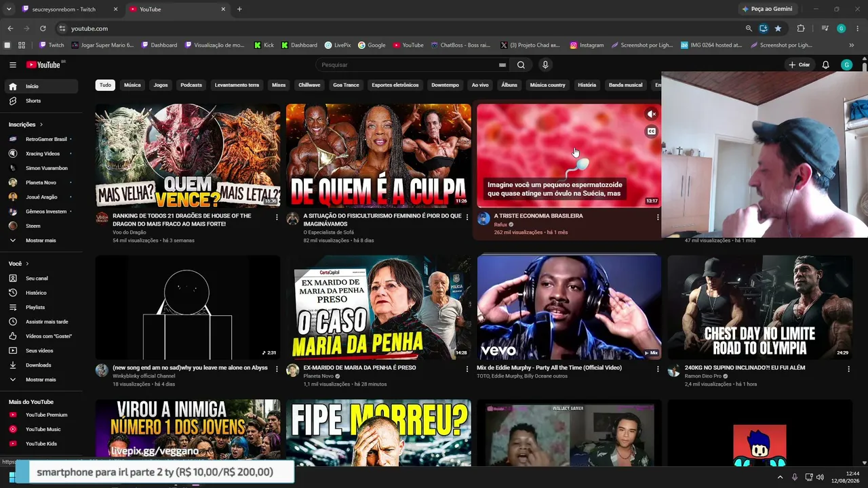Open Histórico in the sidebar
The image size is (868, 488).
tap(42, 293)
